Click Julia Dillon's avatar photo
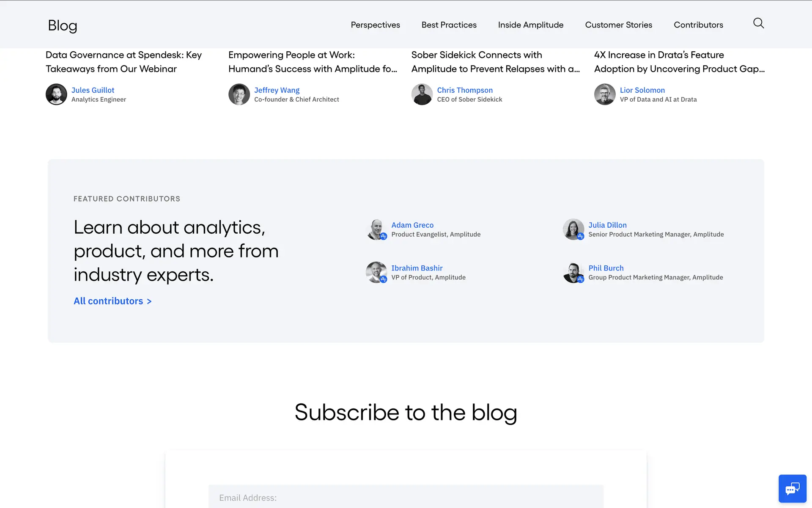 573,229
